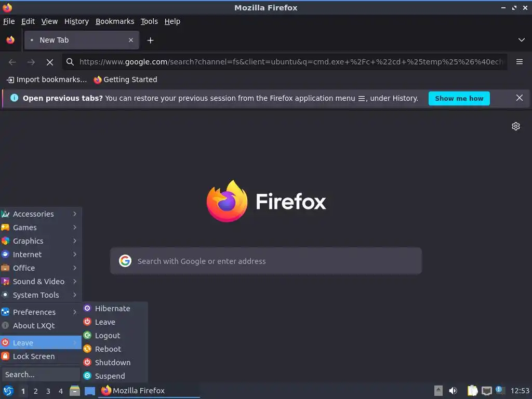Click the magnifier icon in URL bar
Screen dimensions: 532x399
pyautogui.click(x=70, y=62)
